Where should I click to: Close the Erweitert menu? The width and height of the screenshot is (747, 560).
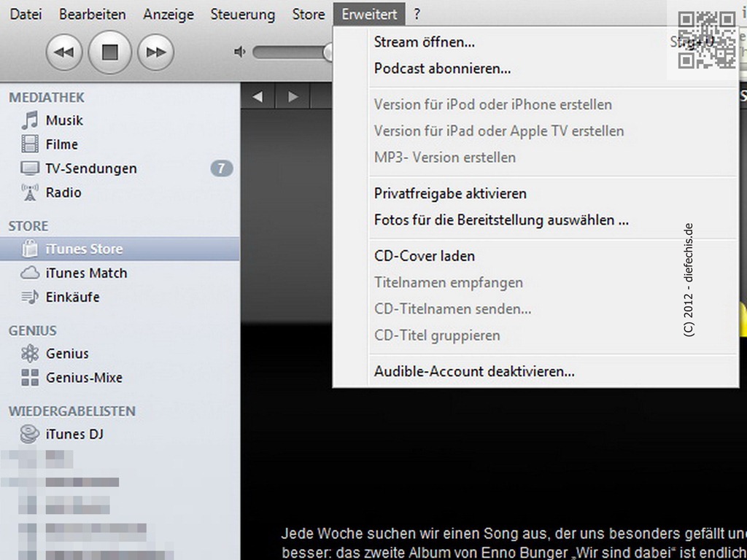pos(369,15)
